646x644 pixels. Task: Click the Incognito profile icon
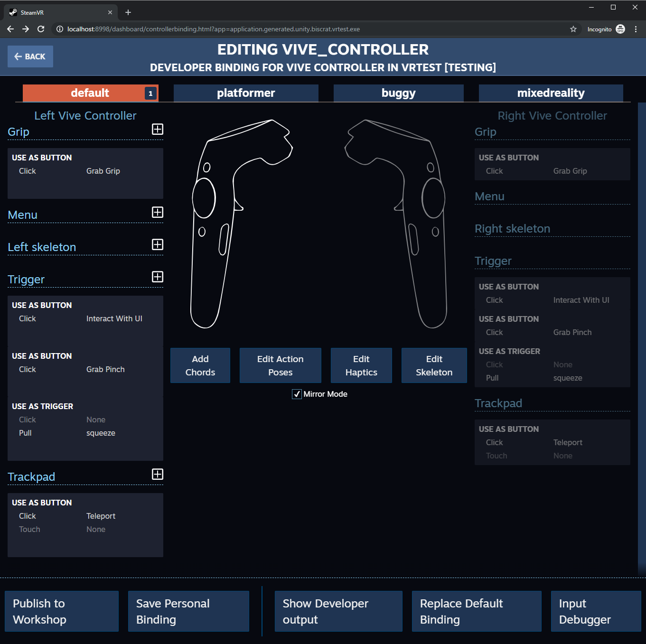[x=620, y=29]
